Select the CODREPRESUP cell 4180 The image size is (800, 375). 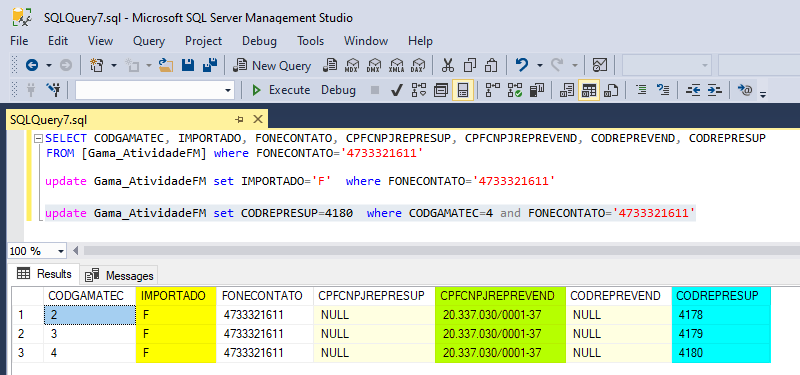pos(721,353)
